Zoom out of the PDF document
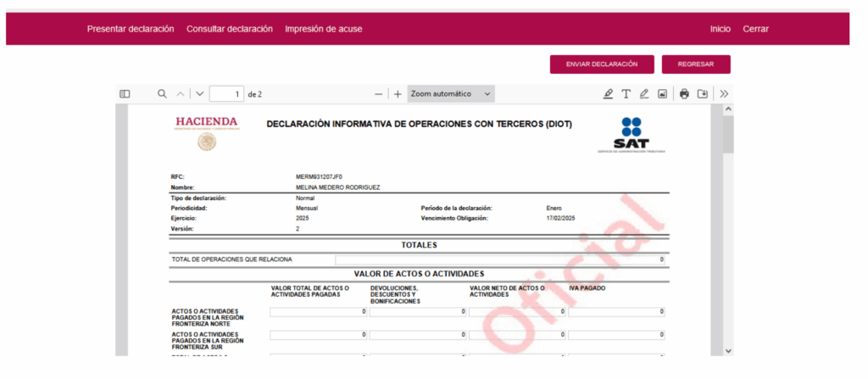 pyautogui.click(x=379, y=94)
